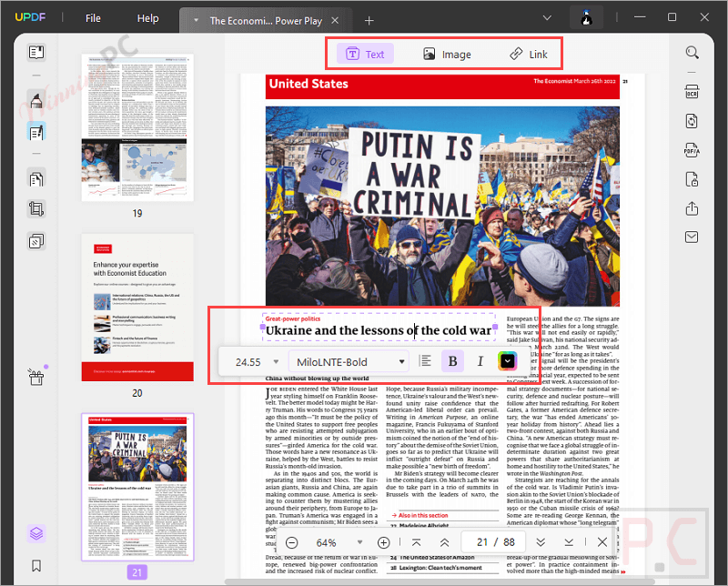Click the 'United States' section header text

click(308, 84)
